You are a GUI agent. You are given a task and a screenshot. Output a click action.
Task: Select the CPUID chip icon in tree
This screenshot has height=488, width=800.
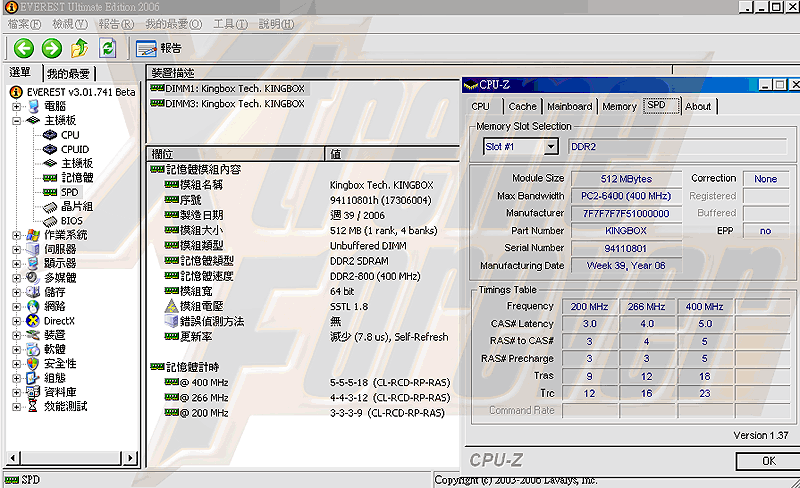point(49,149)
